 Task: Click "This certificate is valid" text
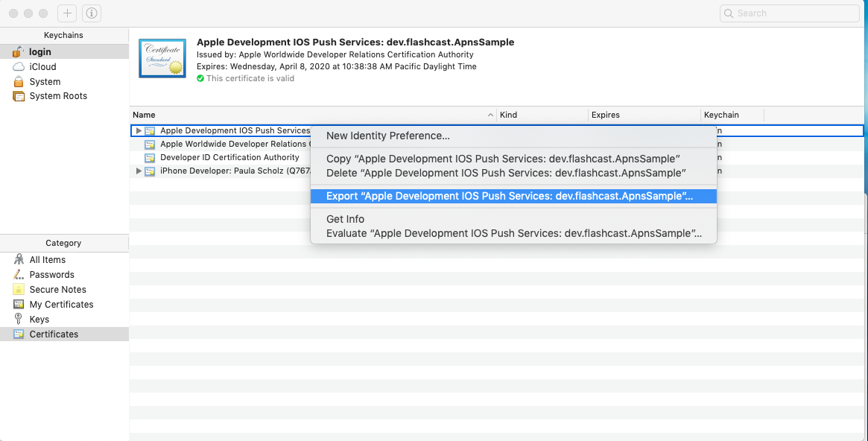(250, 78)
